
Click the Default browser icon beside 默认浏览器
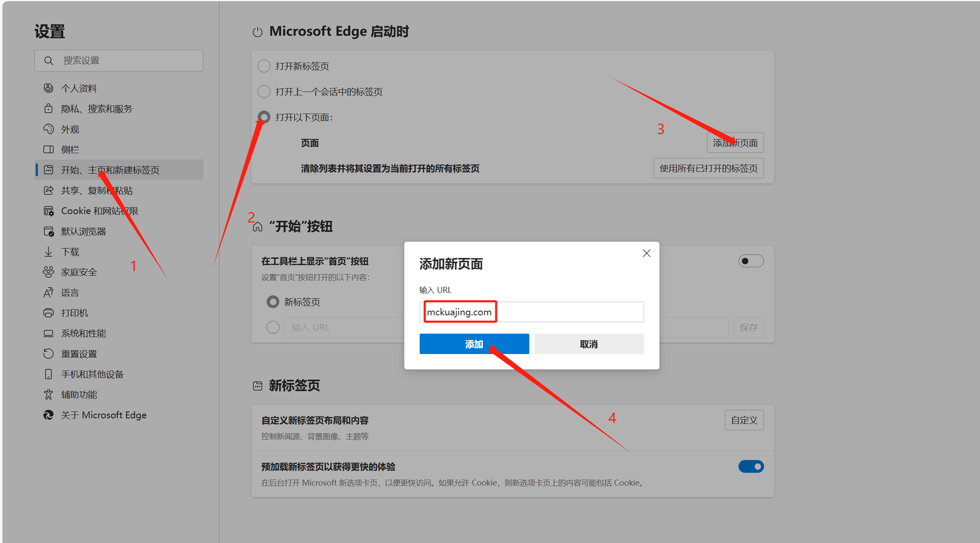click(48, 231)
